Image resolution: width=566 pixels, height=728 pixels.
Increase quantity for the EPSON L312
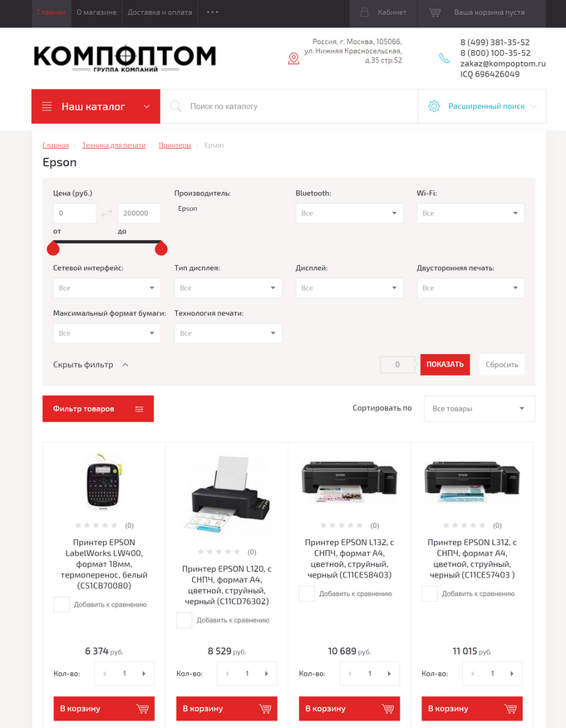pos(512,673)
